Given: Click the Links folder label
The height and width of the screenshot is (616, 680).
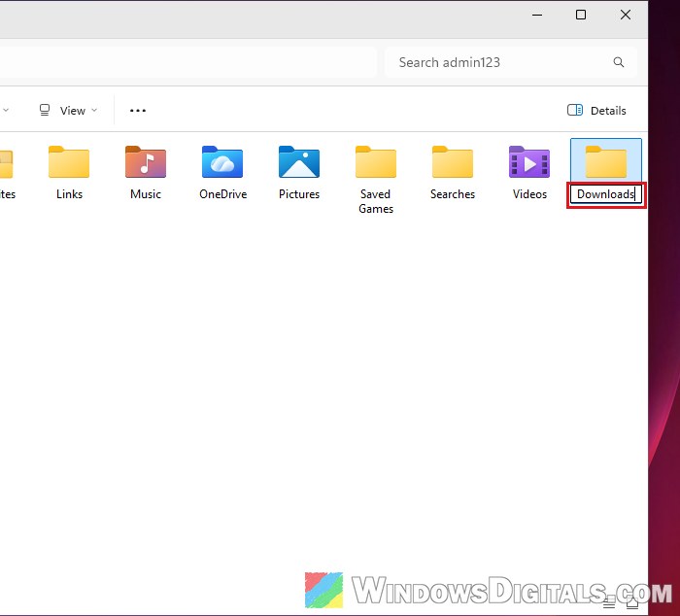Looking at the screenshot, I should pyautogui.click(x=69, y=194).
